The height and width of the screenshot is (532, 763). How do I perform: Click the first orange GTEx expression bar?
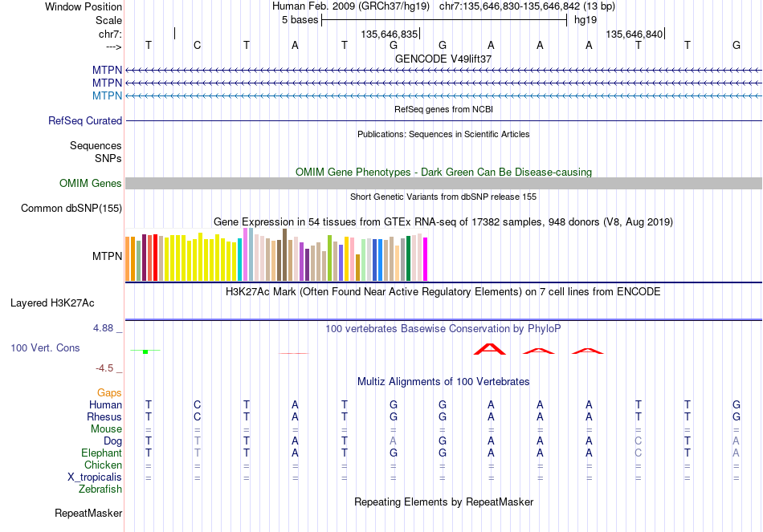[128, 258]
